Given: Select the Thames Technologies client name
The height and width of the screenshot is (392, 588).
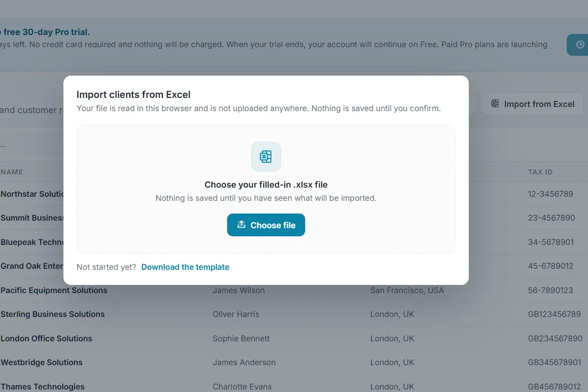Looking at the screenshot, I should [43, 387].
